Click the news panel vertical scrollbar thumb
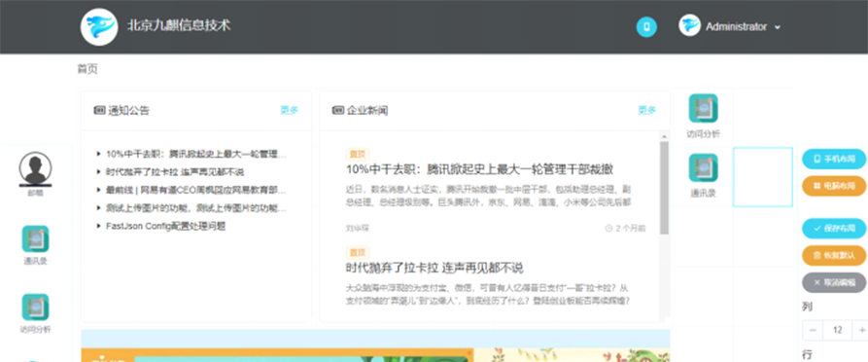Image resolution: width=868 pixels, height=362 pixels. [x=664, y=188]
